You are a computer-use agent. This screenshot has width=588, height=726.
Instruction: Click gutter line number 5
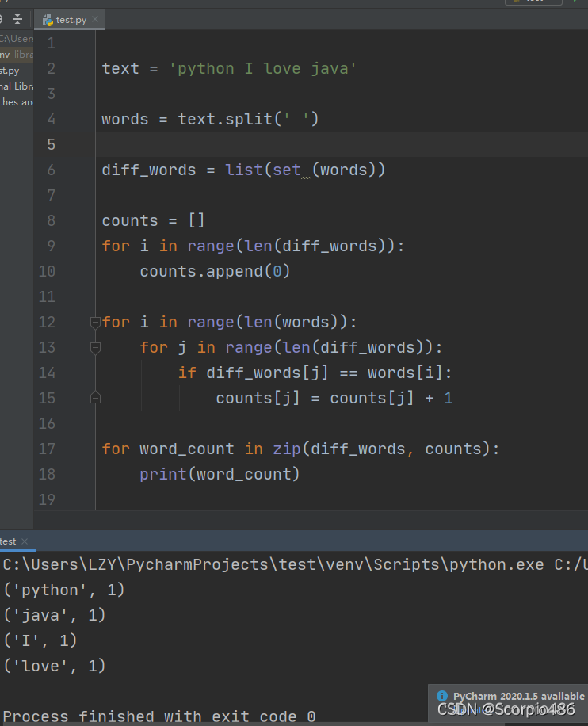pyautogui.click(x=51, y=144)
